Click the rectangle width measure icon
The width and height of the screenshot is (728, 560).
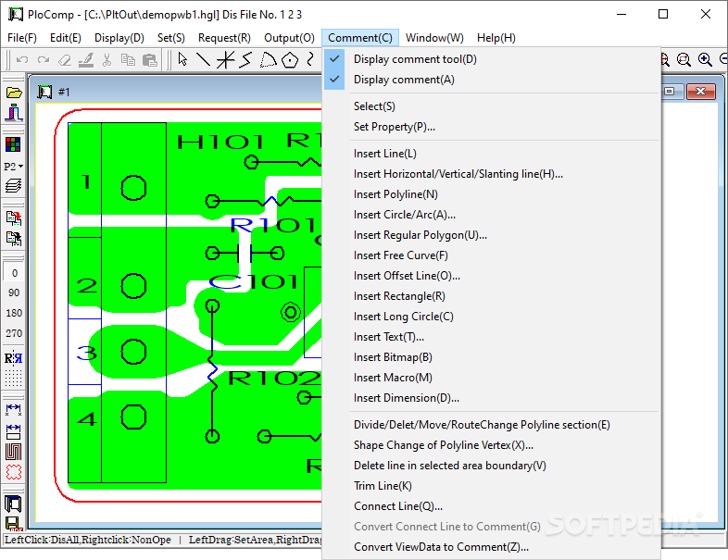click(x=14, y=431)
